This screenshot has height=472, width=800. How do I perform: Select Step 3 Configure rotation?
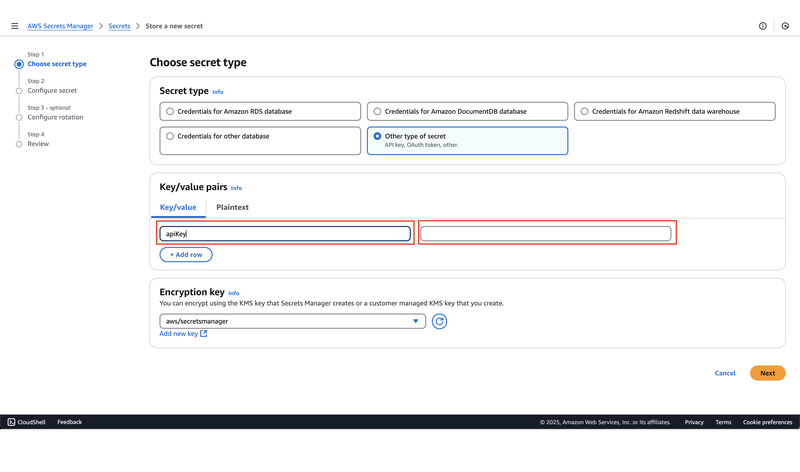click(x=55, y=117)
